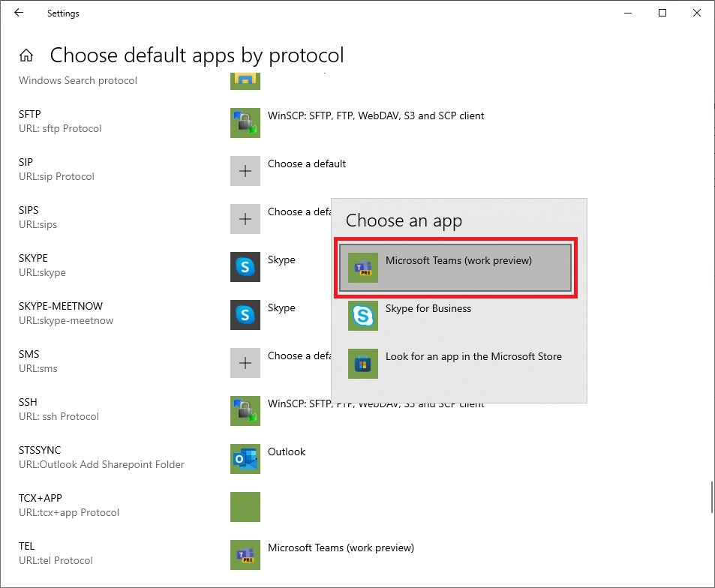Screen dimensions: 715x588
Task: Click the STSSYNC protocol name
Action: [x=40, y=450]
